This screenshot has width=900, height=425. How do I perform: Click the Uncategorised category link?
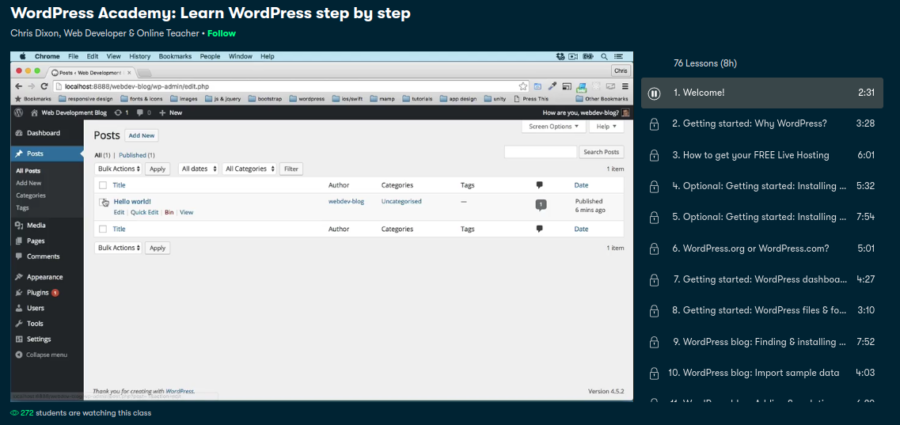click(401, 202)
